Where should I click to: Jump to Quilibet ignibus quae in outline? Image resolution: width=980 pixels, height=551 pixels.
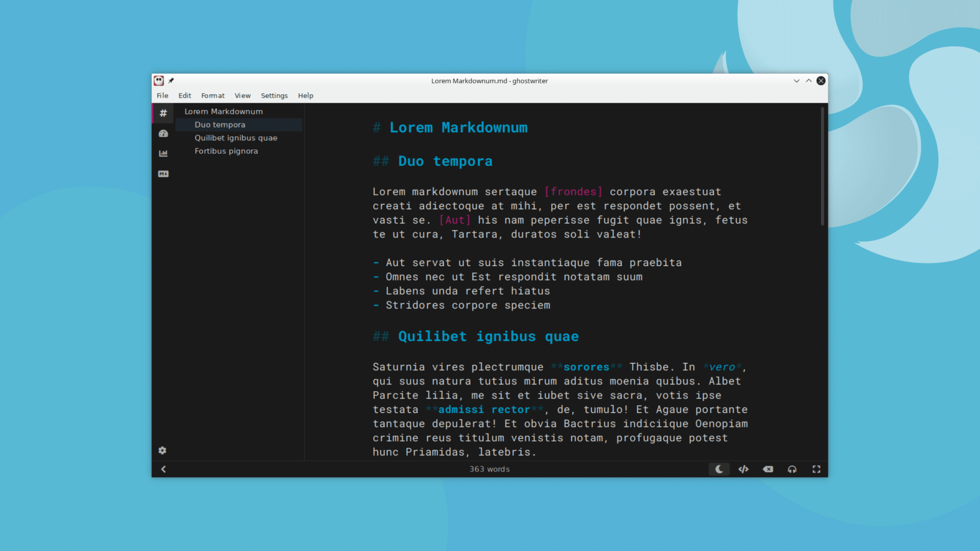(x=239, y=138)
